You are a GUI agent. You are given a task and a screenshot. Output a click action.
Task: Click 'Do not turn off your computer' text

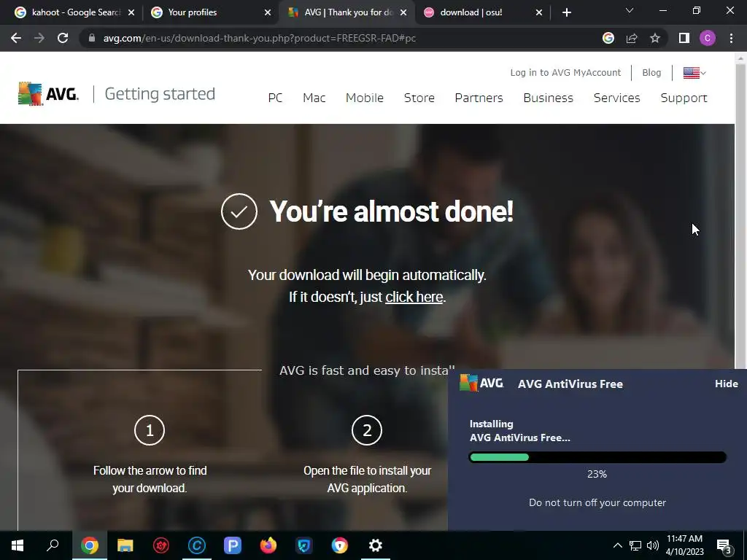[597, 502]
